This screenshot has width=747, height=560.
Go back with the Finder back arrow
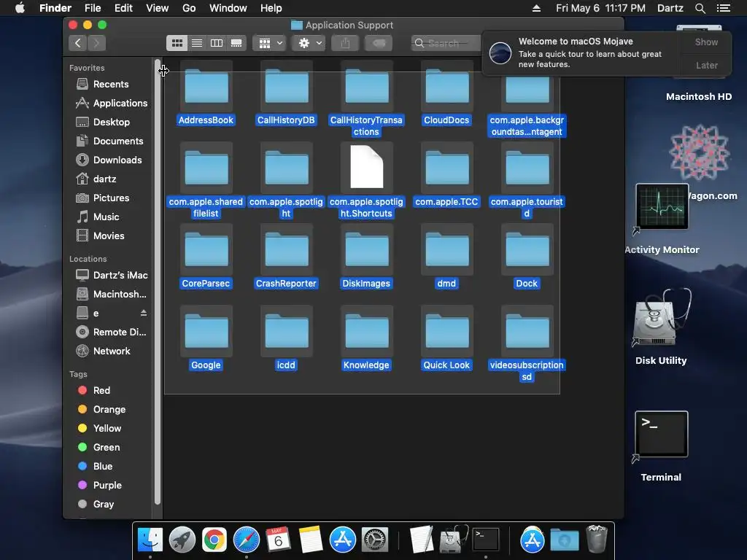77,43
